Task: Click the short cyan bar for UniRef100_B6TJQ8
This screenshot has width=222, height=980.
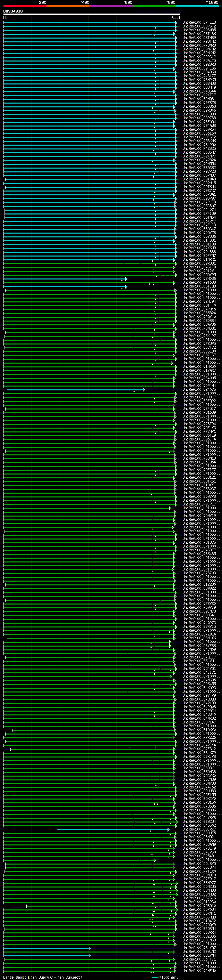Action: click(x=65, y=286)
